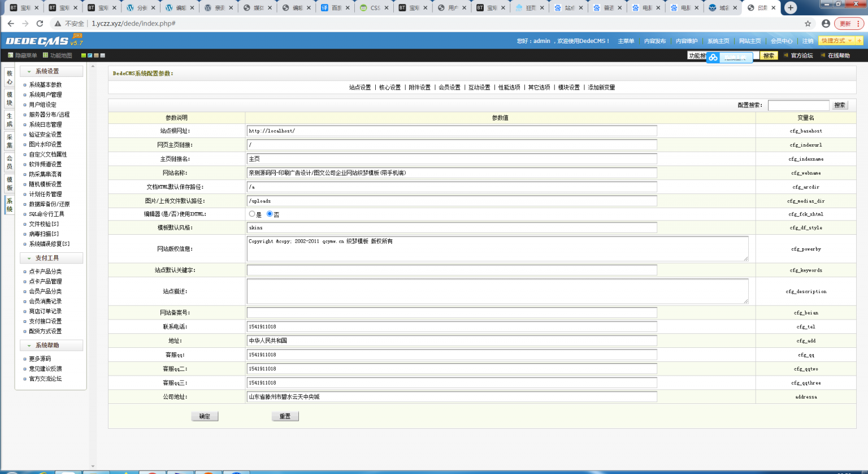Viewport: 868px width, 474px height.
Task: Collapse the 系统帮助 menu section
Action: [51, 345]
